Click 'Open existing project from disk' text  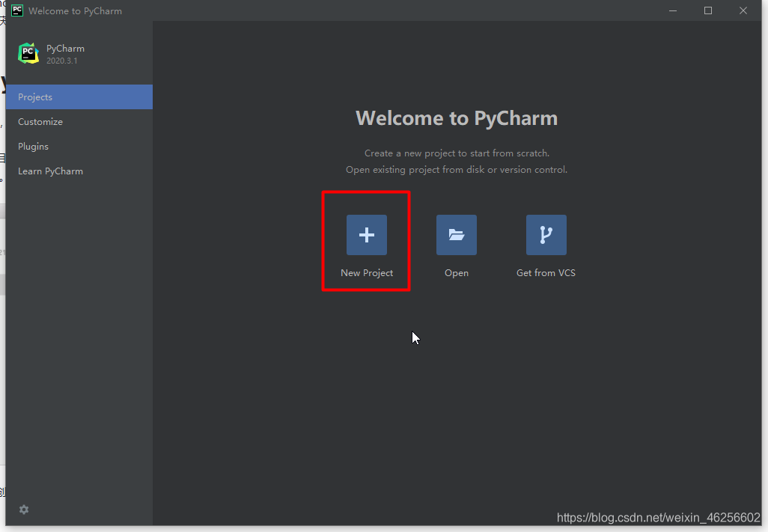457,170
